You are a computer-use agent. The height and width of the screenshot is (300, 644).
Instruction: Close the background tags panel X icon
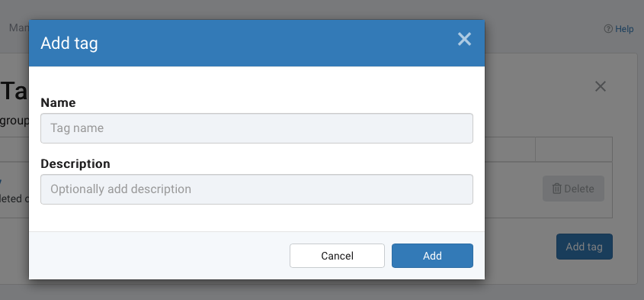click(x=601, y=86)
